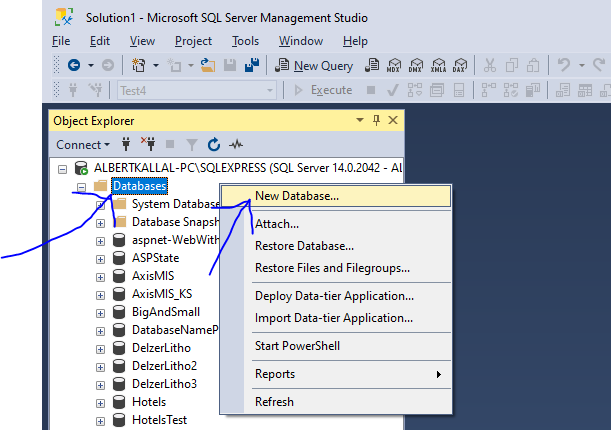This screenshot has height=430, width=611.
Task: Click the Cancel Executing Query stop icon
Action: click(x=371, y=90)
